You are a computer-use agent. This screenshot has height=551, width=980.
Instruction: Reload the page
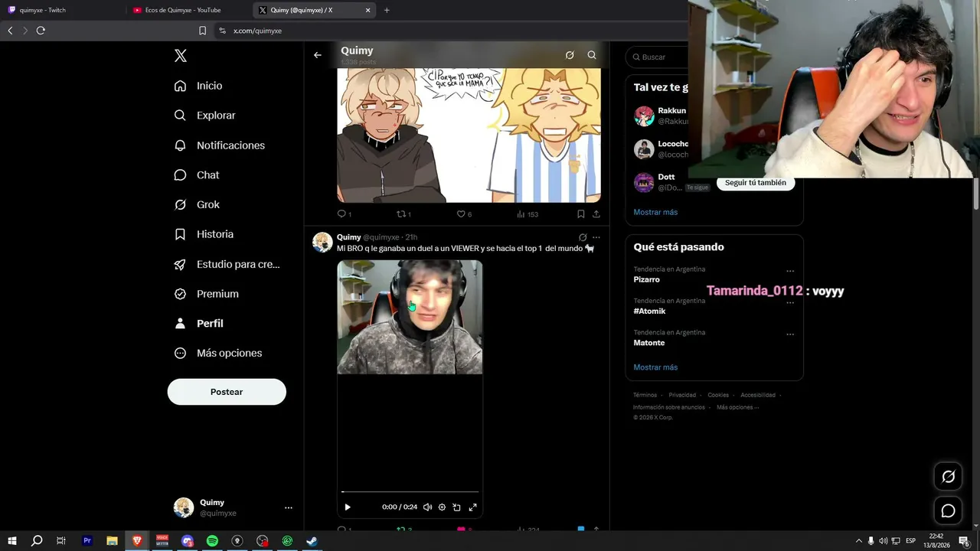41,31
